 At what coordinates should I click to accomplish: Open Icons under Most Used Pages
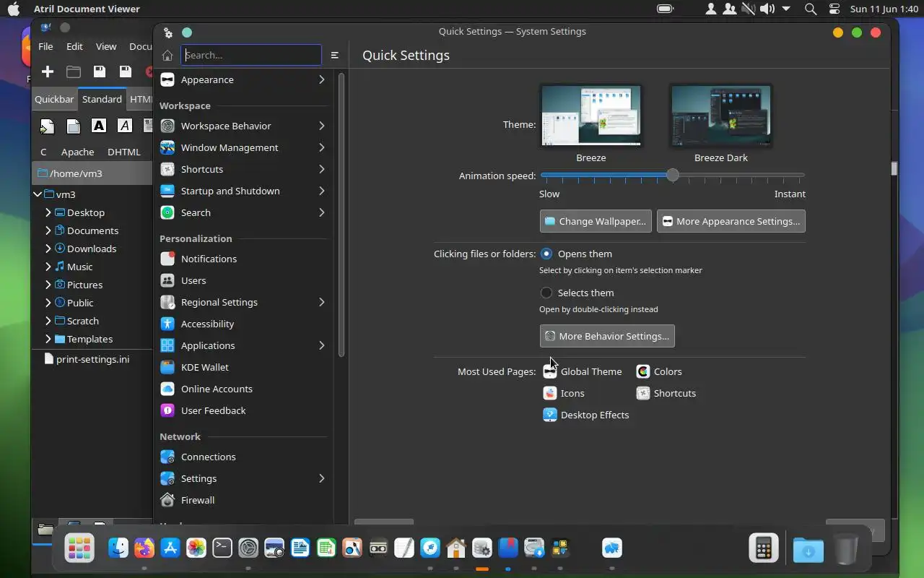564,393
